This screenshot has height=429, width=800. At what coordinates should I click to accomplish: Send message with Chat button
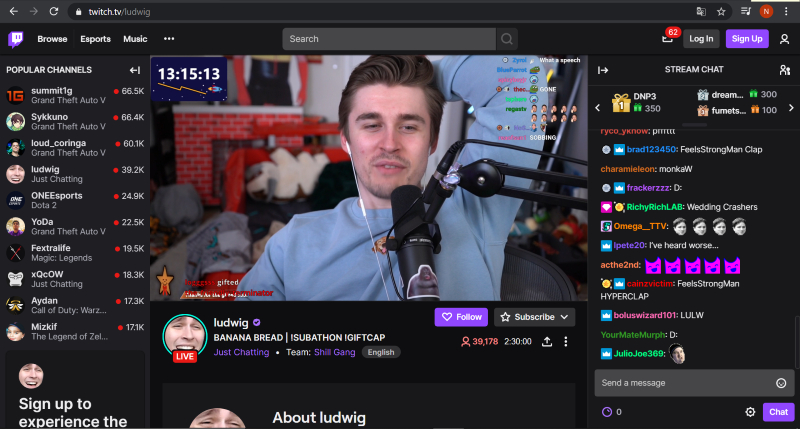pos(778,412)
